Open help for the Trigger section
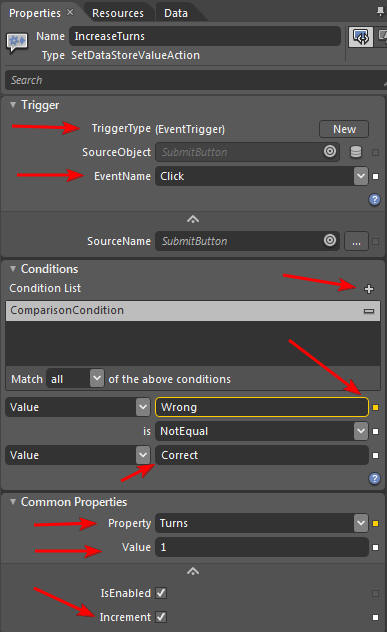Image resolution: width=387 pixels, height=632 pixels. [x=375, y=200]
